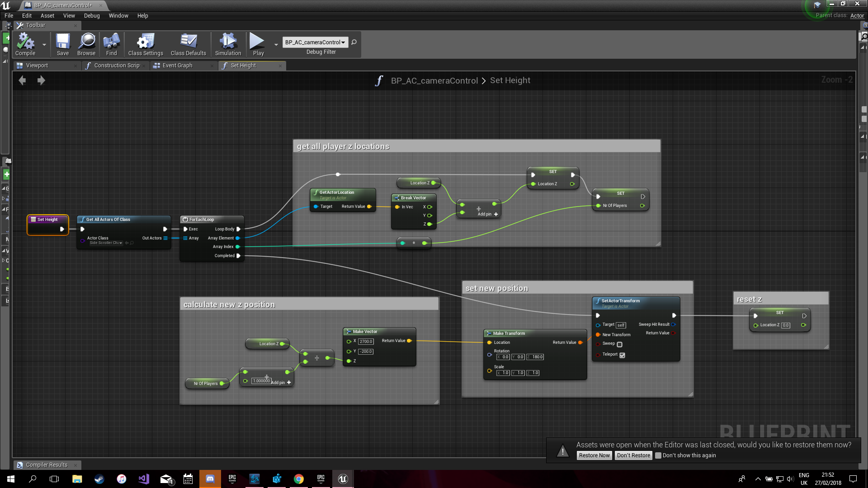Toggle the Teleport checkbox on SetActorTransform
The width and height of the screenshot is (868, 488).
coord(622,355)
